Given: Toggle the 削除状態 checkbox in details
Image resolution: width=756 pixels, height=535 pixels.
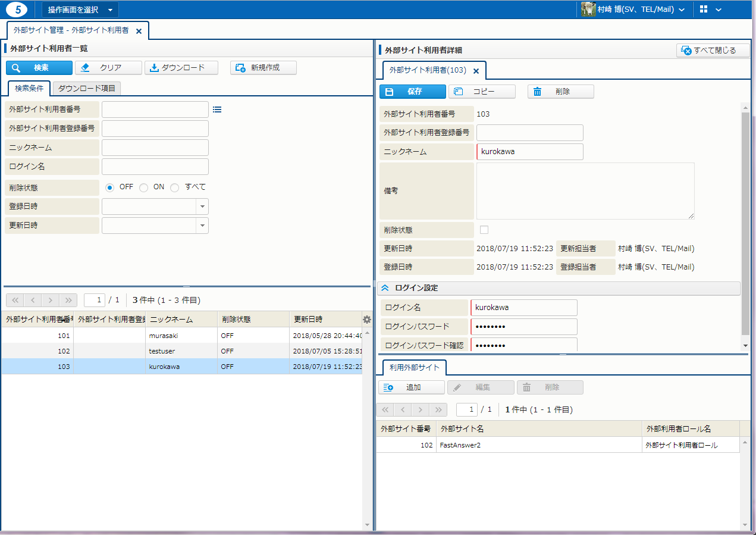Looking at the screenshot, I should (x=484, y=230).
